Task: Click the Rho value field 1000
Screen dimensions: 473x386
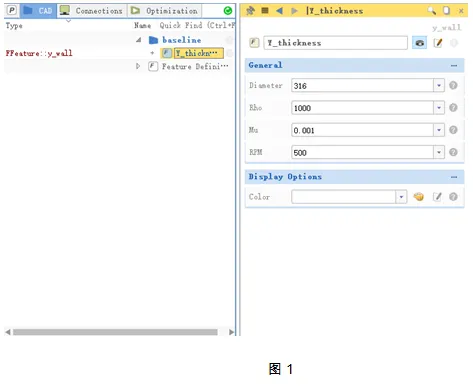Action: [362, 108]
